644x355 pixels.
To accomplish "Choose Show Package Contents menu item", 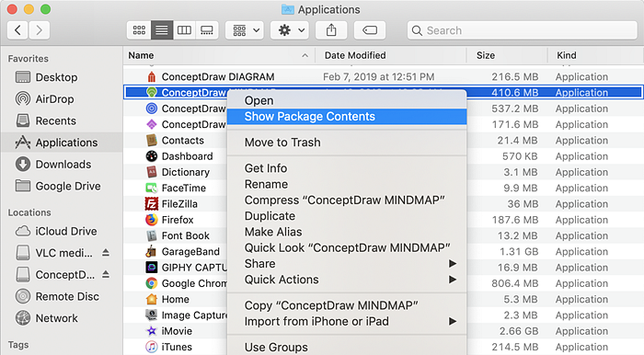I will point(347,117).
